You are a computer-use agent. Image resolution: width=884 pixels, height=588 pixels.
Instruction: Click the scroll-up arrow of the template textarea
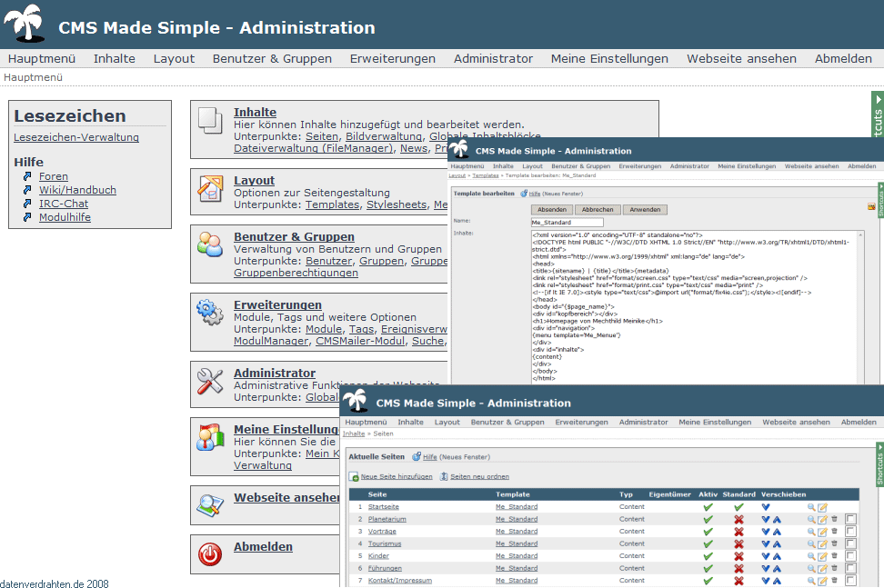click(x=861, y=234)
